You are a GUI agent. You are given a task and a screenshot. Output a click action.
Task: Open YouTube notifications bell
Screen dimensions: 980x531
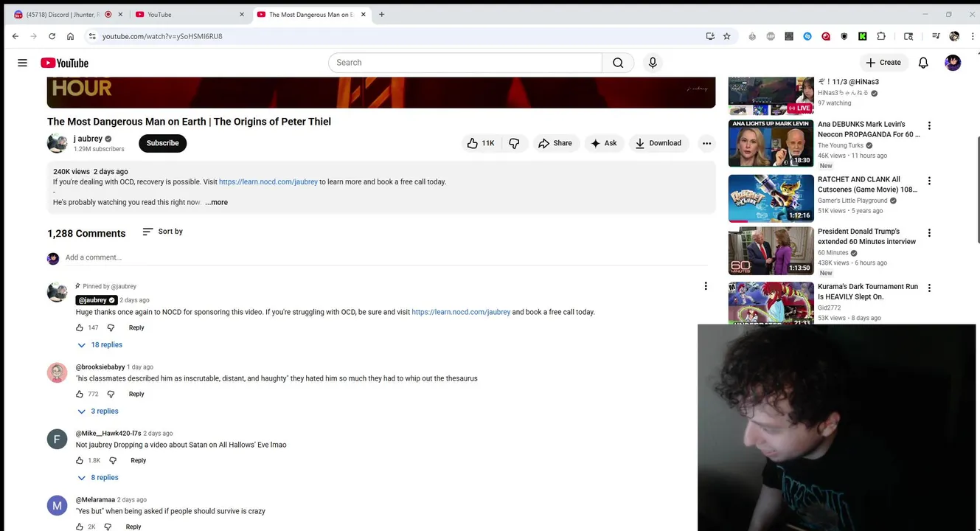(923, 63)
